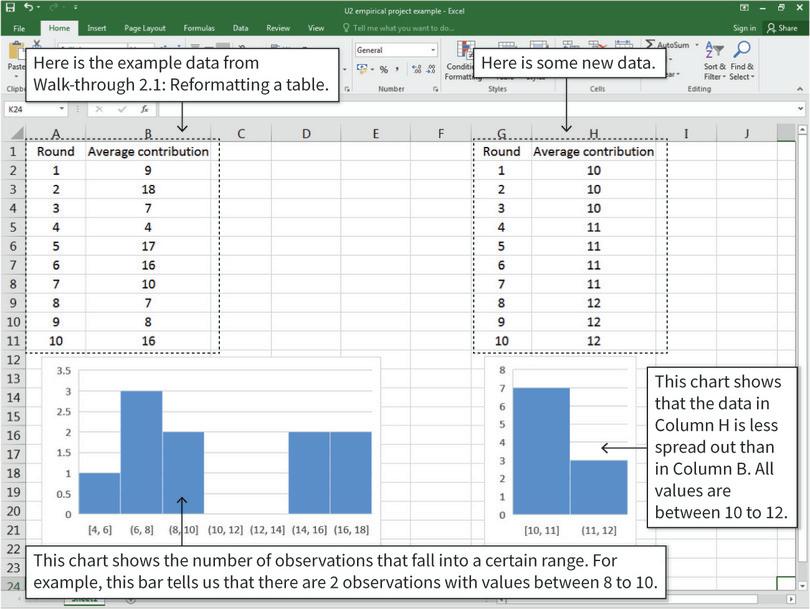The image size is (810, 609).
Task: Apply Percent Style number format
Action: 383,69
